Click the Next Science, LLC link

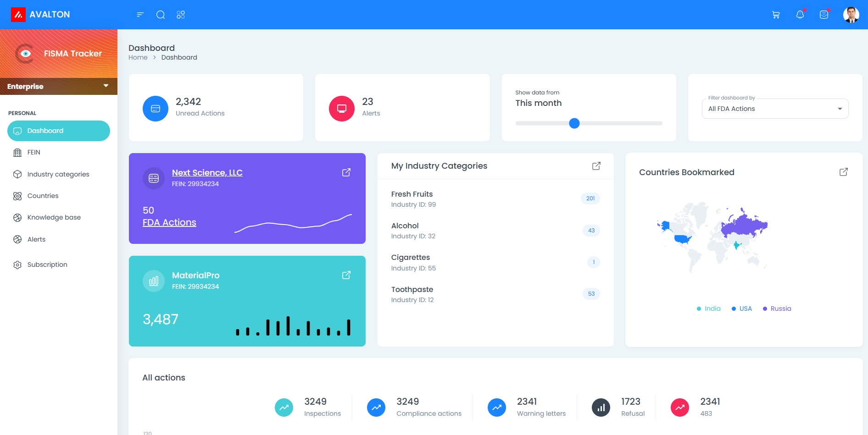[207, 173]
